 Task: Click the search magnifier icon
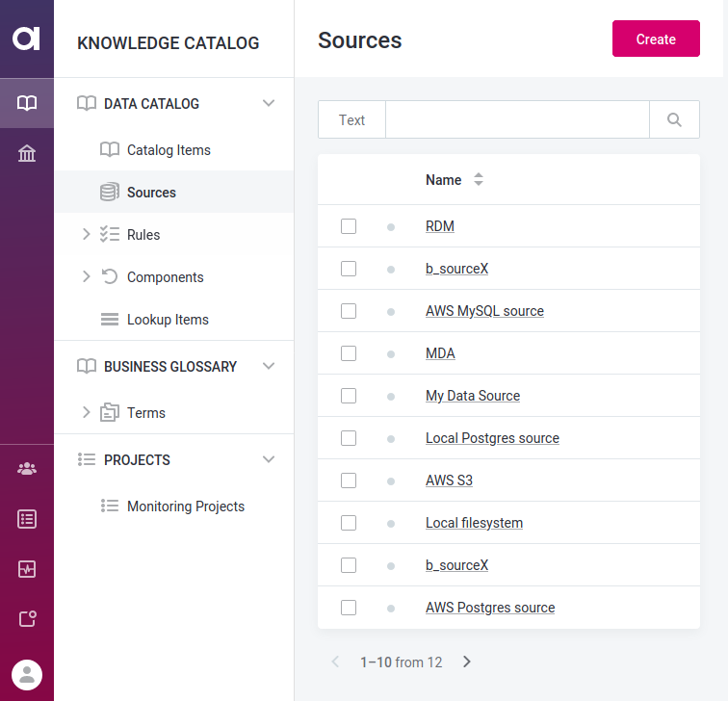pos(674,120)
